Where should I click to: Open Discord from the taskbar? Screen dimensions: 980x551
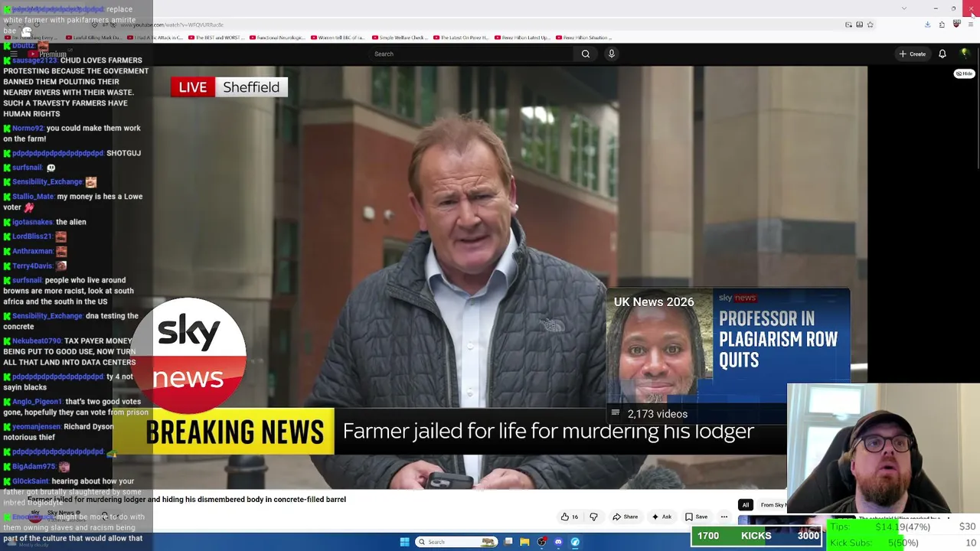[x=558, y=542]
